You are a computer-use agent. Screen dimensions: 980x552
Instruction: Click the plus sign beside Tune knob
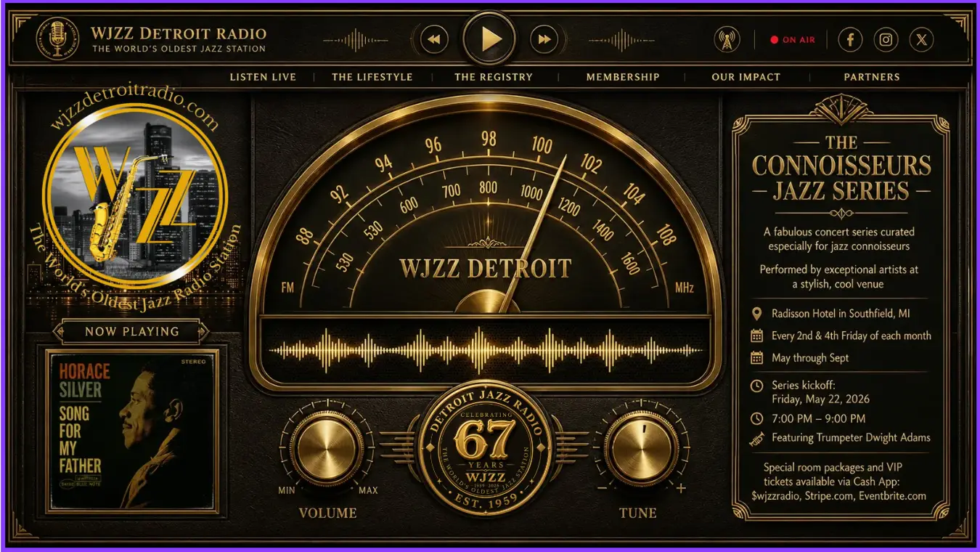[x=680, y=488]
